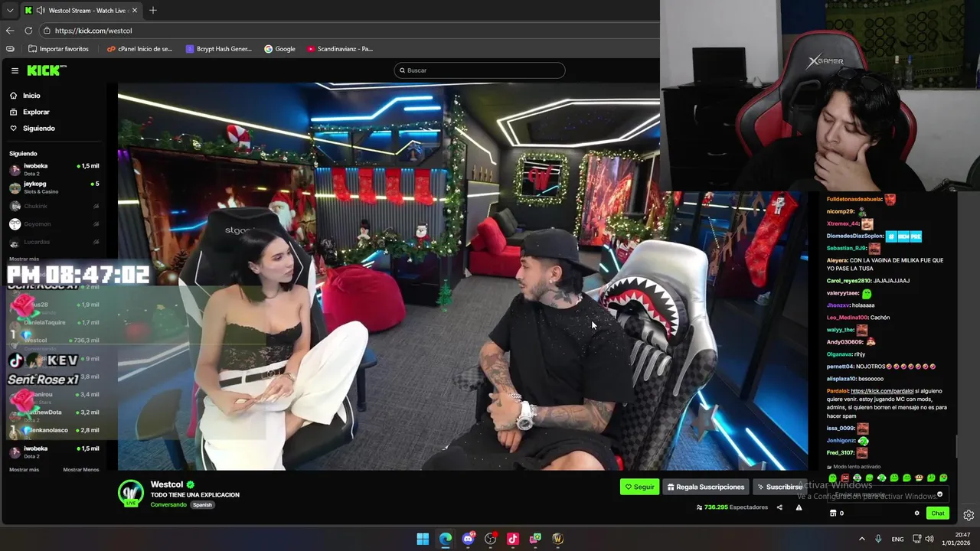Image resolution: width=980 pixels, height=551 pixels.
Task: Click Westcol channel avatar
Action: [131, 493]
